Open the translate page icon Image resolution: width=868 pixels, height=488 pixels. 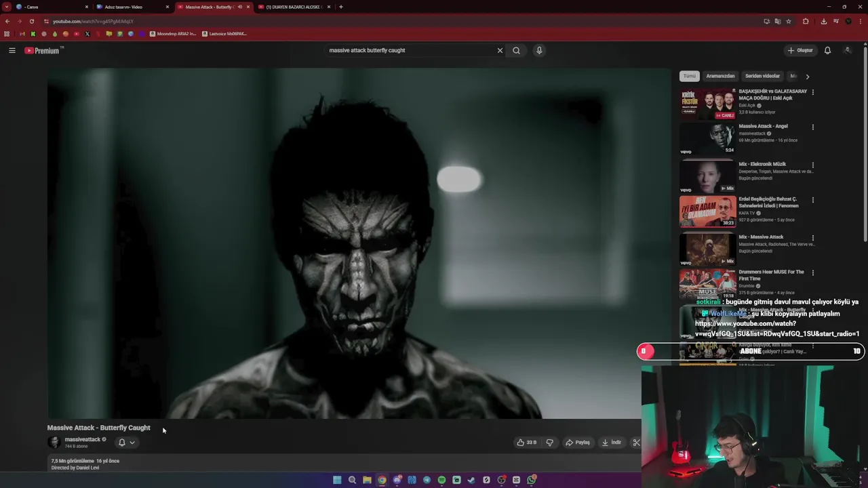pyautogui.click(x=778, y=21)
